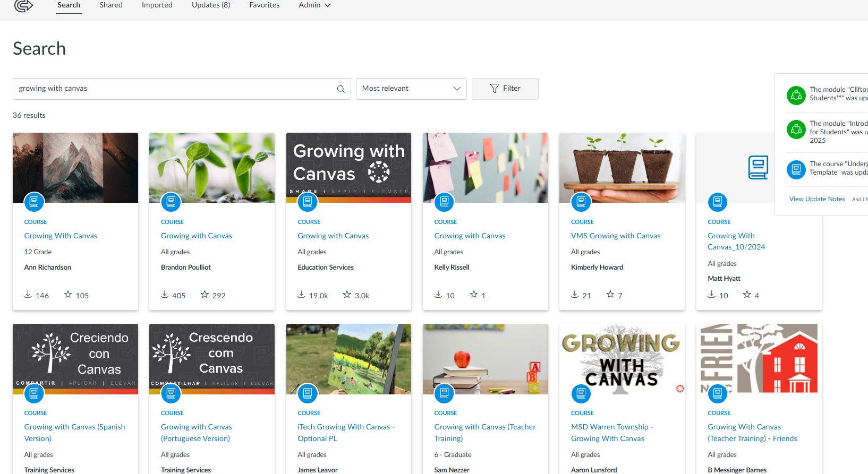Click the Canvas Commons logo icon
The image size is (868, 474).
23,6
